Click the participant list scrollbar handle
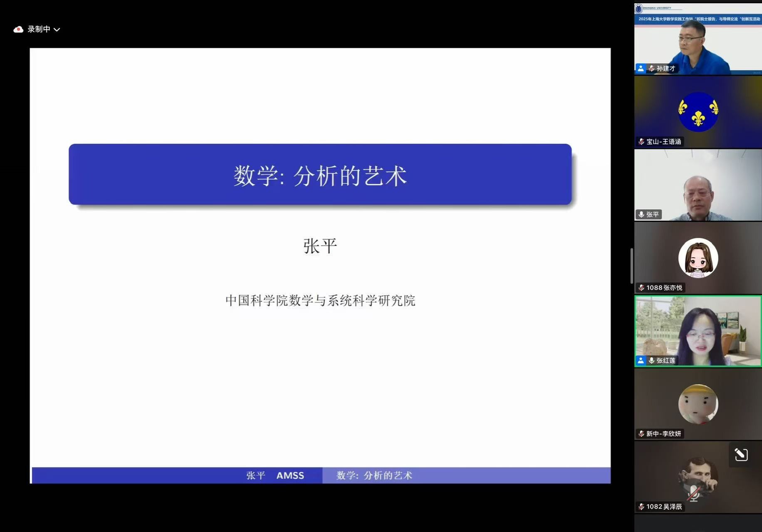The height and width of the screenshot is (532, 762). (631, 266)
